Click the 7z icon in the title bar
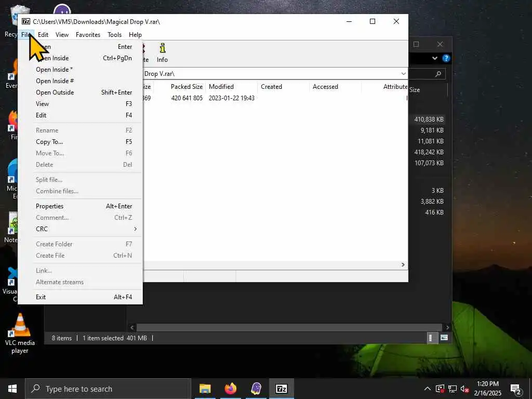Viewport: 532px width, 399px height. coord(26,21)
